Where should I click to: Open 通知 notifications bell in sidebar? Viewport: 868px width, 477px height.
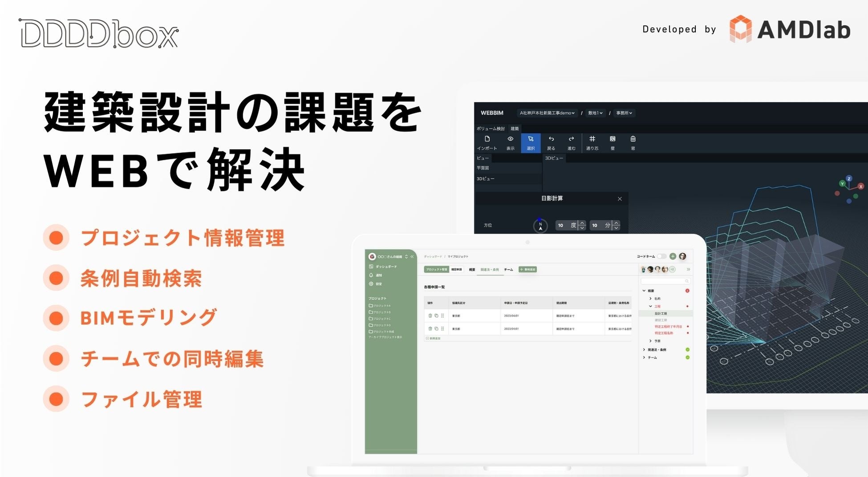pos(375,275)
